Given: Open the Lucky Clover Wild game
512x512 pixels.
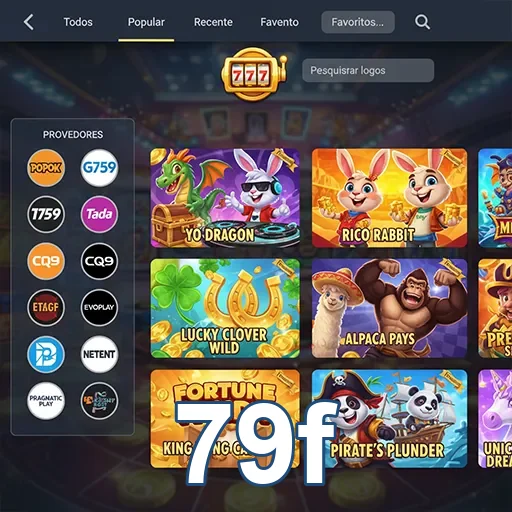Looking at the screenshot, I should pos(225,308).
